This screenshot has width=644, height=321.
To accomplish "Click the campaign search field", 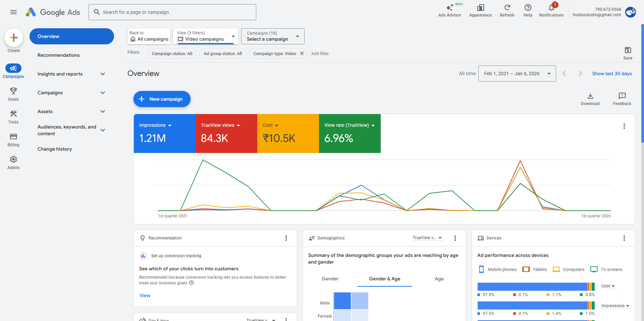I will pyautogui.click(x=172, y=12).
